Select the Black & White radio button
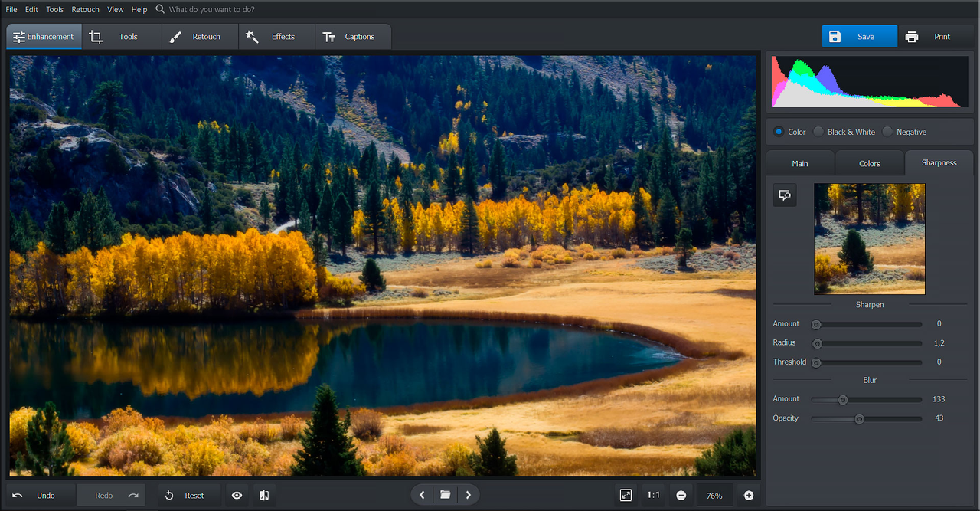This screenshot has height=511, width=980. click(819, 132)
